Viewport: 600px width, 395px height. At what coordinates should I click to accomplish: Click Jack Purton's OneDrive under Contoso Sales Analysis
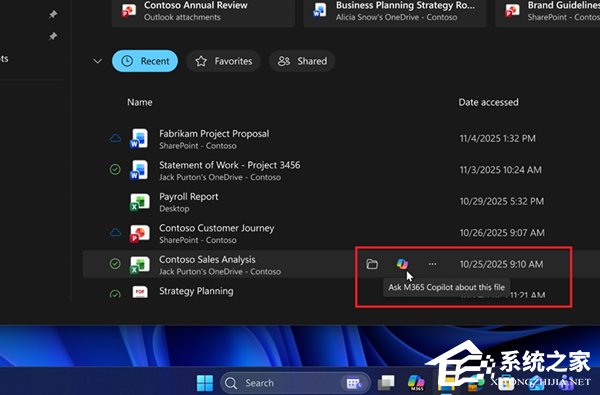220,271
